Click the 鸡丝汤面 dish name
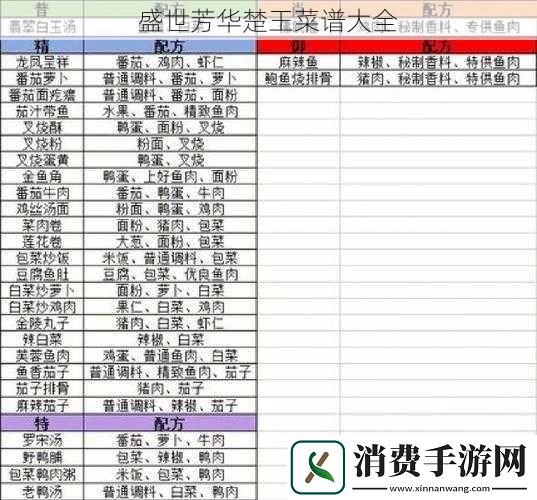Viewport: 537px width, 500px height. [x=42, y=209]
